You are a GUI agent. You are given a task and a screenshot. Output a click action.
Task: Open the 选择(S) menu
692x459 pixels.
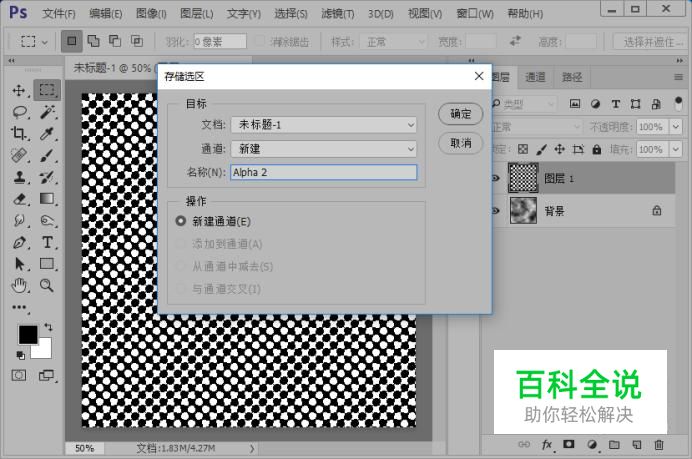pos(290,14)
